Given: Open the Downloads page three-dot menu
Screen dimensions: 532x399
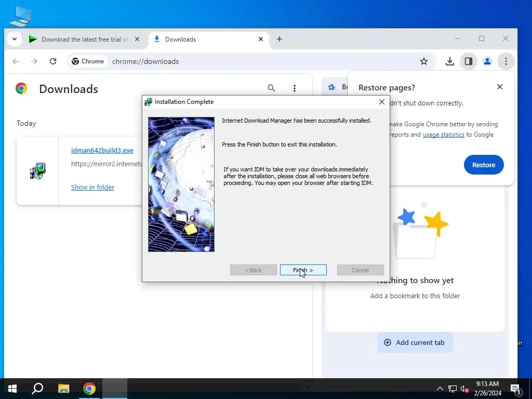Looking at the screenshot, I should coord(295,88).
